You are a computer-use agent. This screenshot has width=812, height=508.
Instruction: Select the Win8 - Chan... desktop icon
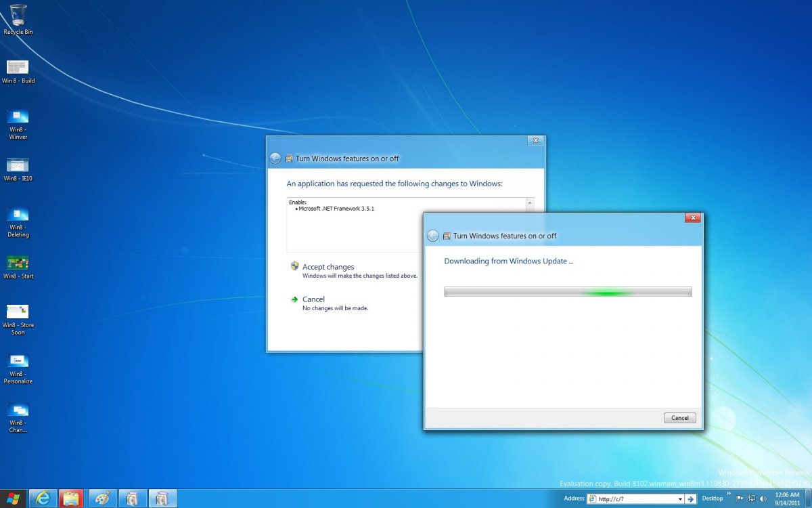pos(18,417)
